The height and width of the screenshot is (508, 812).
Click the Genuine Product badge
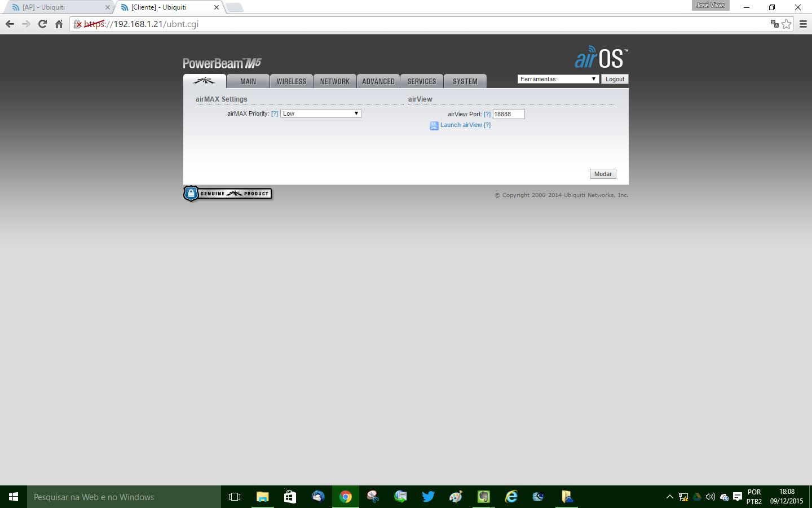coord(228,194)
